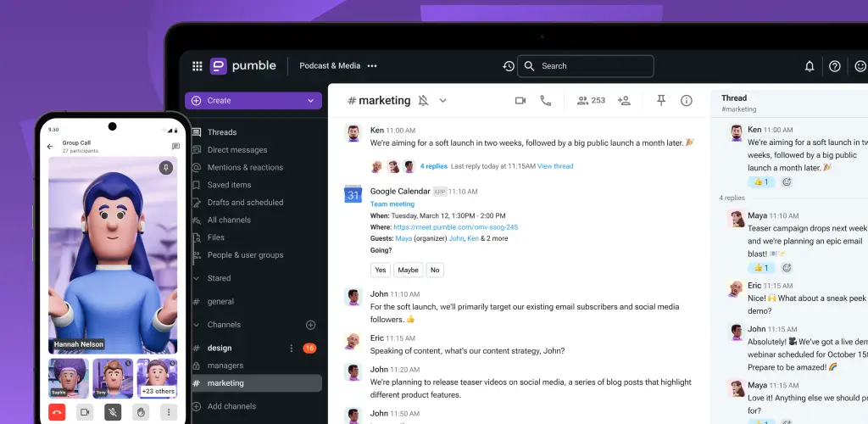Click thumbs up reaction on Maya's reply
This screenshot has width=868, height=424.
tap(761, 268)
